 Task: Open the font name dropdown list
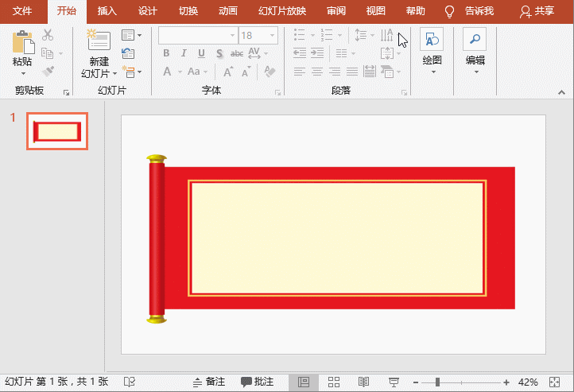coord(232,36)
